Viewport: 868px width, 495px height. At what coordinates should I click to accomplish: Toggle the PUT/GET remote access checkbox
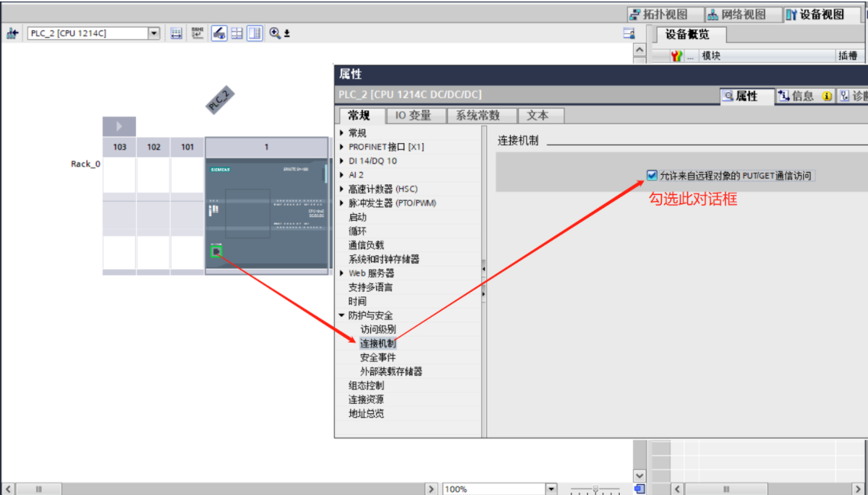[652, 175]
